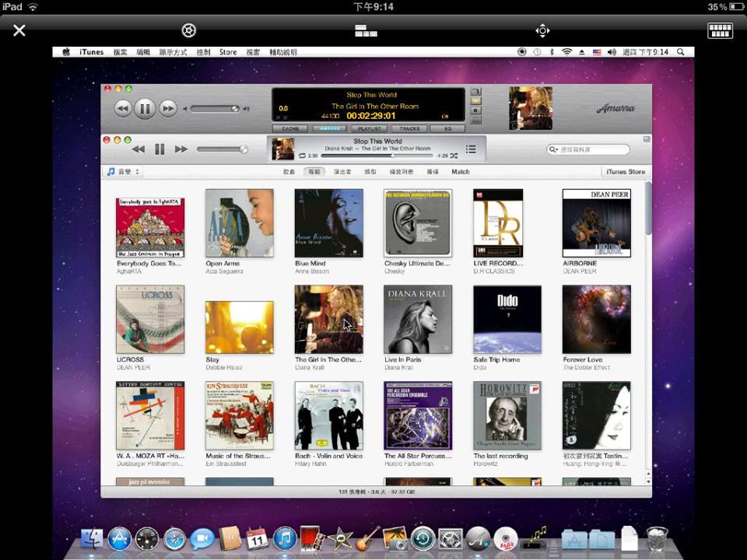Open Photo Booth from the Dock
The width and height of the screenshot is (747, 560).
312,538
